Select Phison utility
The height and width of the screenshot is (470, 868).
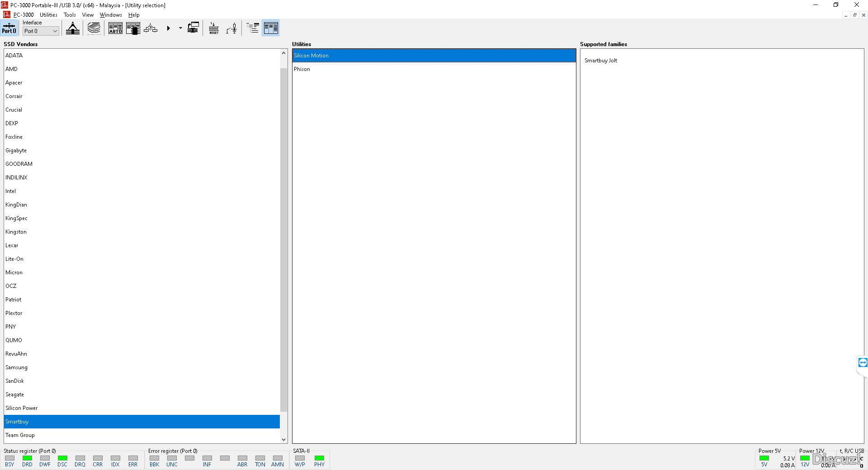[434, 69]
